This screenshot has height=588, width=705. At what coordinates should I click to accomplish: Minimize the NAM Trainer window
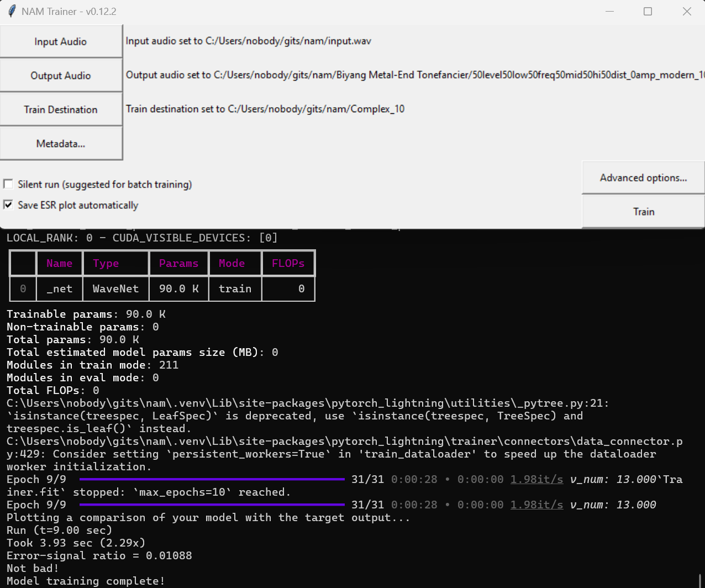(x=609, y=11)
